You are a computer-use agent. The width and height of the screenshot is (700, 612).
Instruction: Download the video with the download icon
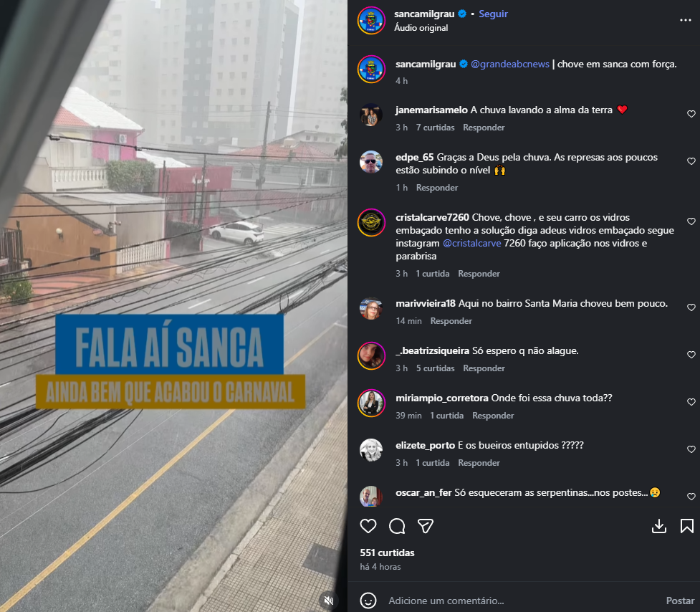coord(659,526)
